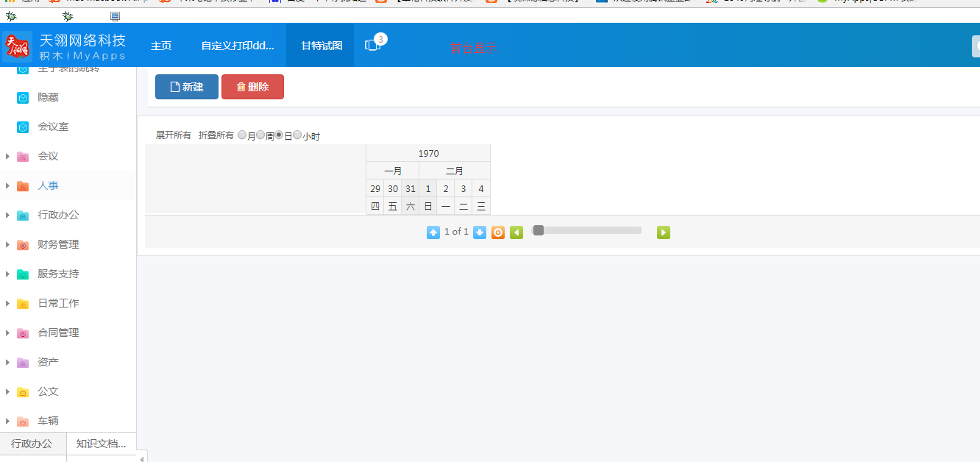Click the day 30 cell in Gantt header

(393, 188)
